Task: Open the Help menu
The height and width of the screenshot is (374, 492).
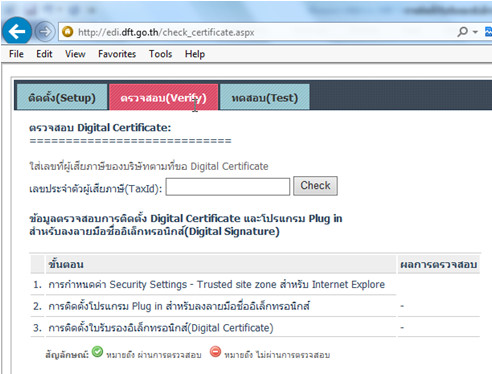Action: pyautogui.click(x=195, y=54)
